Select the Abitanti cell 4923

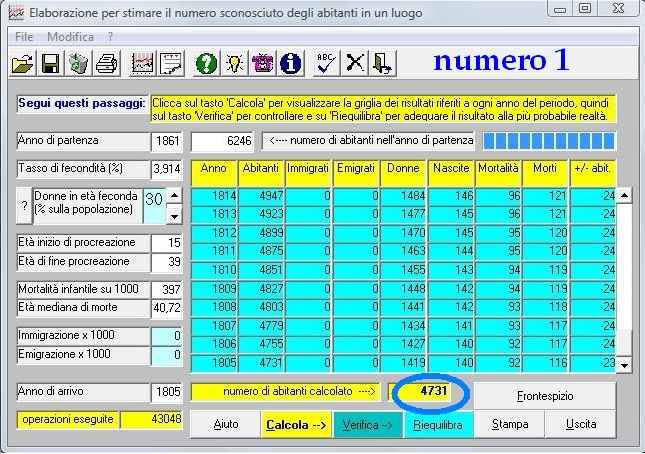[x=262, y=214]
